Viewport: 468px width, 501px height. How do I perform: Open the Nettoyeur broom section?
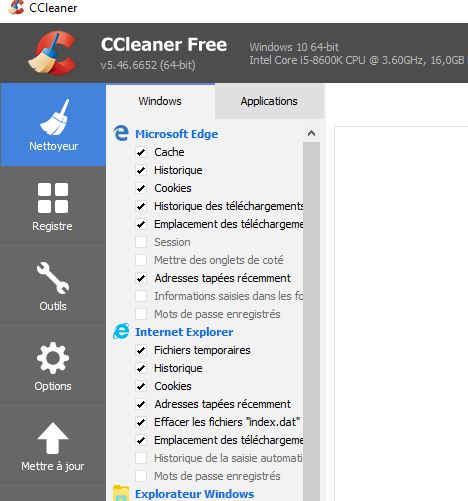tap(53, 125)
